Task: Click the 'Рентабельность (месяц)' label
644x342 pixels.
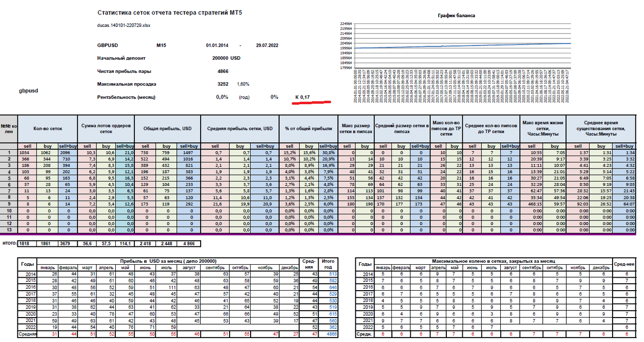Action: click(126, 97)
